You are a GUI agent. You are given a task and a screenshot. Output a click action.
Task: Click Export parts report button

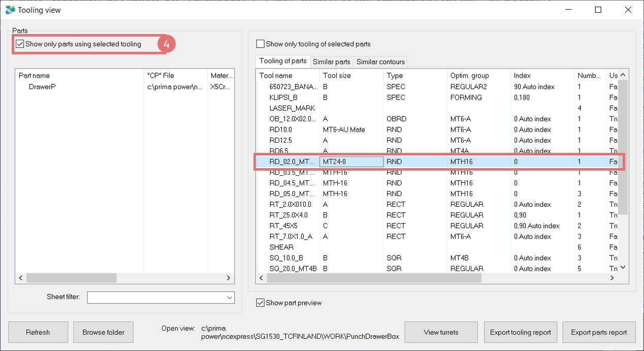click(599, 332)
